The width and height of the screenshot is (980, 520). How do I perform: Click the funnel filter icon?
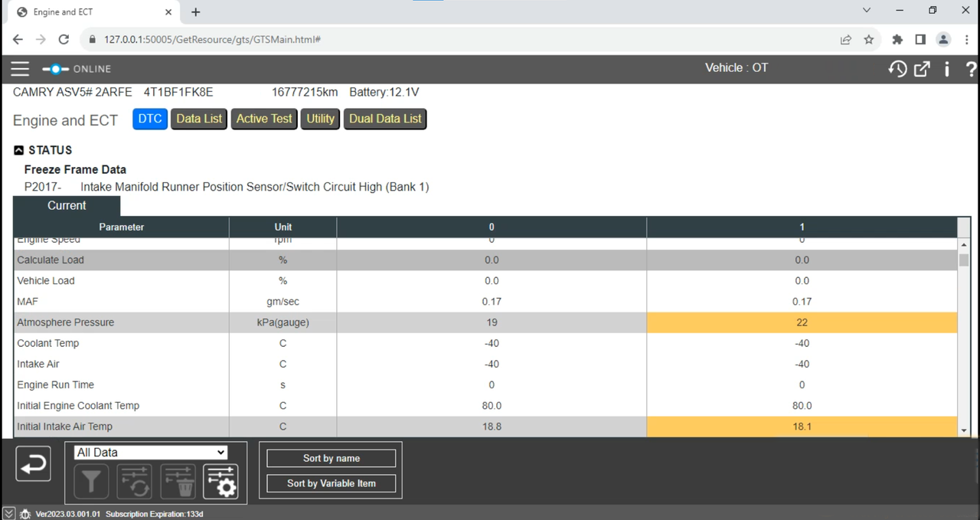point(91,482)
